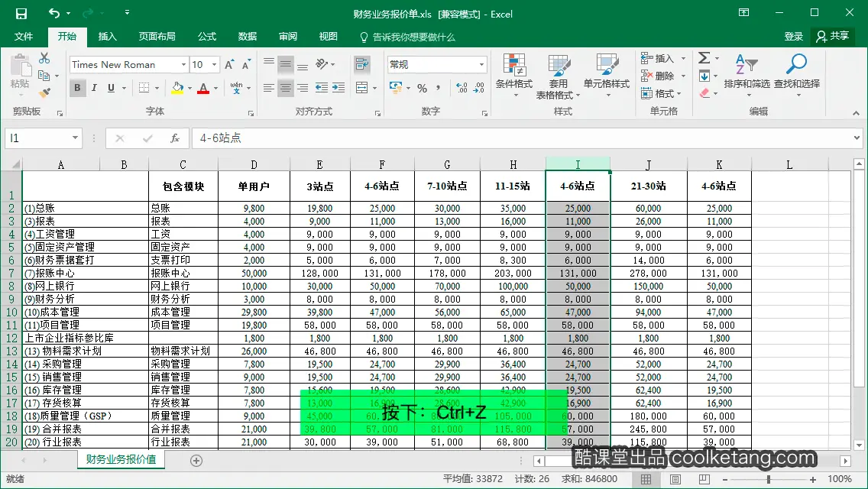Toggle left text alignment
This screenshot has width=868, height=489.
pyautogui.click(x=268, y=88)
